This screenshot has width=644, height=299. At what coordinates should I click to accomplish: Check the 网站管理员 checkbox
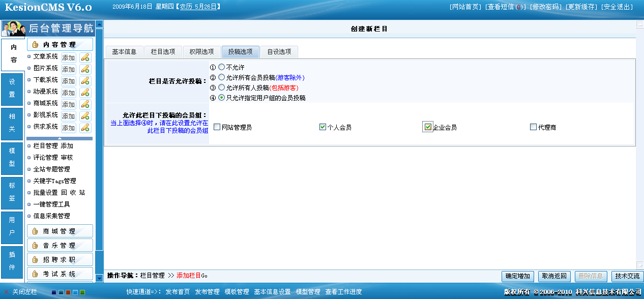217,127
